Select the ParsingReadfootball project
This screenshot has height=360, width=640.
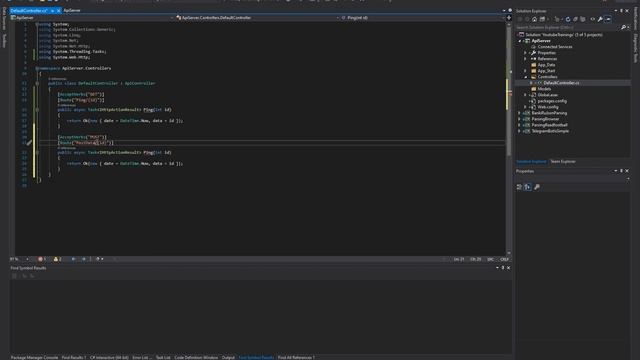coord(549,125)
